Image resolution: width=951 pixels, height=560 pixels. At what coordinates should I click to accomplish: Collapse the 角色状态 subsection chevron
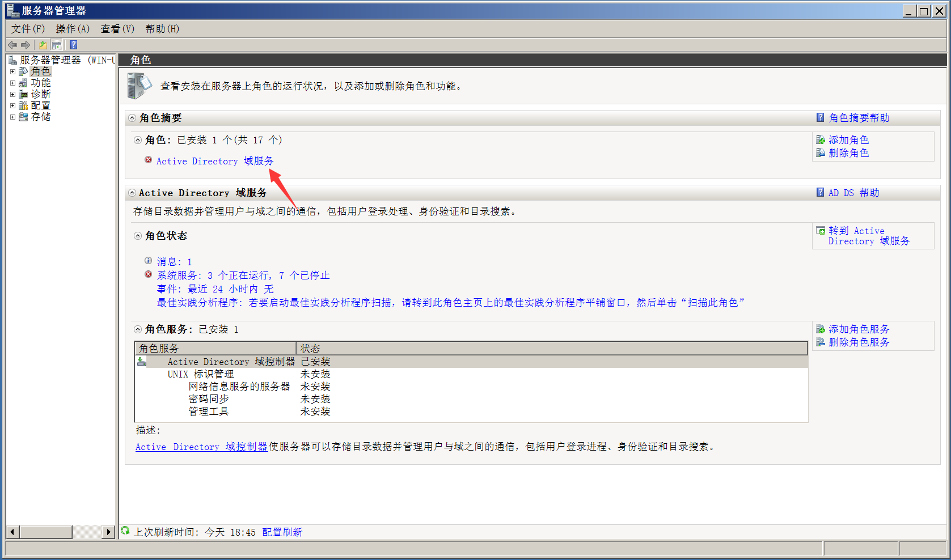(x=138, y=236)
